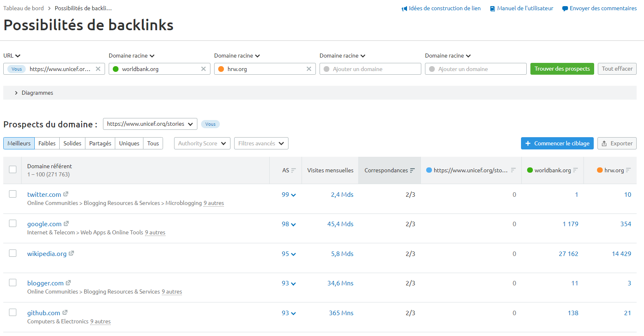The height and width of the screenshot is (336, 644).
Task: Click the green worldbank.org color dot
Action: [x=116, y=69]
